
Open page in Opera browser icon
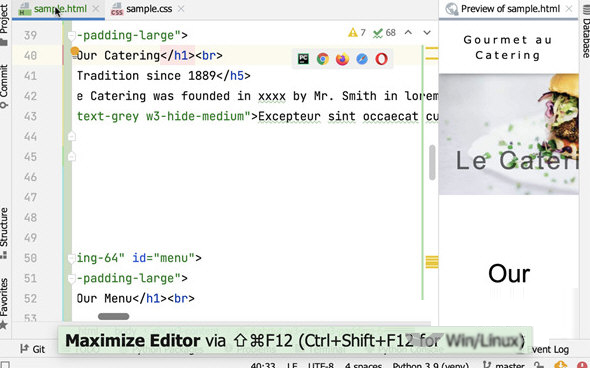(x=381, y=59)
